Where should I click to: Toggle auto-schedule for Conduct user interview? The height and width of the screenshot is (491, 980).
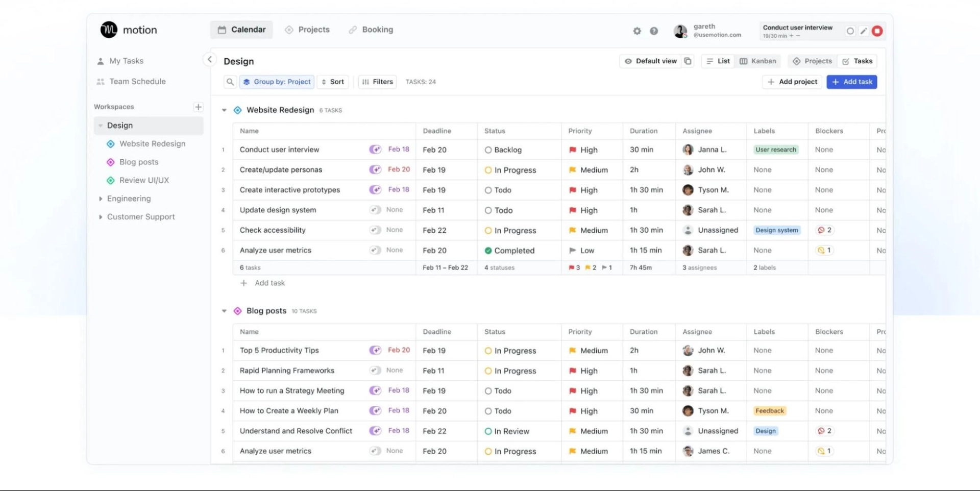[375, 150]
